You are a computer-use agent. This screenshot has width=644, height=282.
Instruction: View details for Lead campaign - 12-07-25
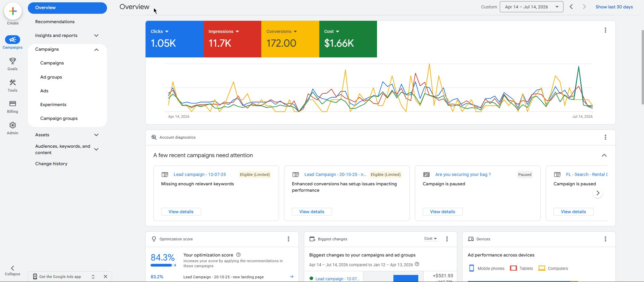[181, 212]
